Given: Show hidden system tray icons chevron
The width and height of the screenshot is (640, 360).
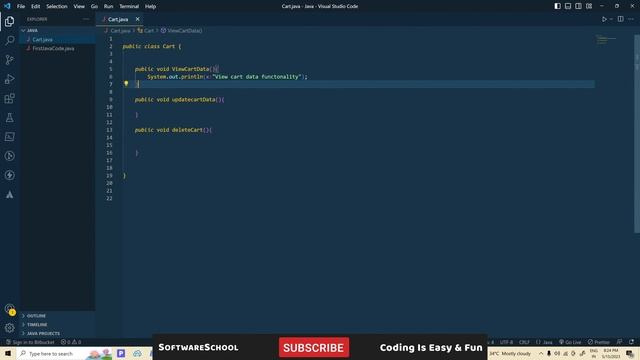Looking at the screenshot, I should coord(541,353).
